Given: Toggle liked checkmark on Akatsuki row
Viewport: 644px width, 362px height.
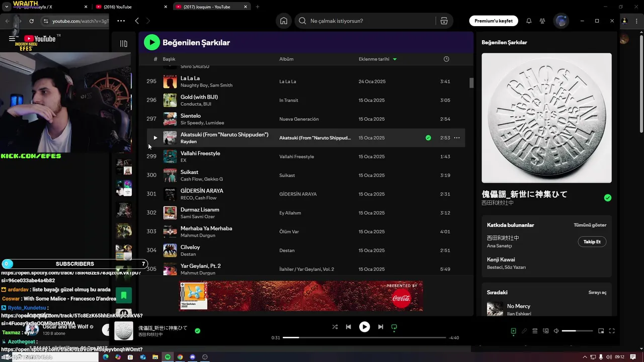Looking at the screenshot, I should click(428, 138).
